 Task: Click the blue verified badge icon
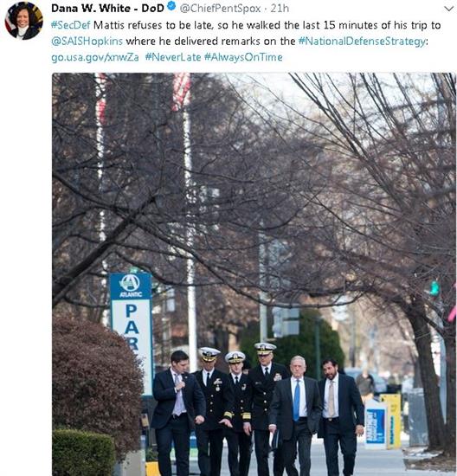click(x=171, y=6)
